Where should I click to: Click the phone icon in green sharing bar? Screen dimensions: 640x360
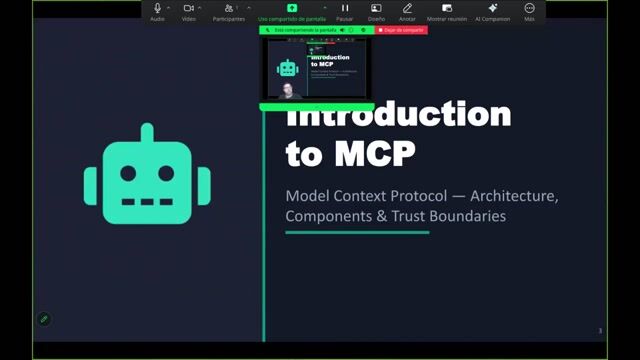[x=268, y=30]
